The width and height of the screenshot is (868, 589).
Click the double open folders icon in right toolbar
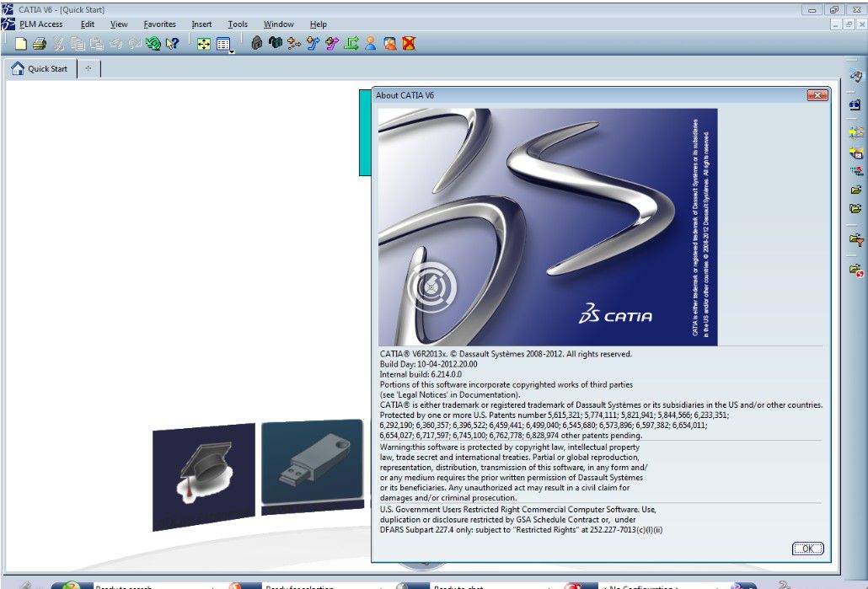click(x=856, y=209)
